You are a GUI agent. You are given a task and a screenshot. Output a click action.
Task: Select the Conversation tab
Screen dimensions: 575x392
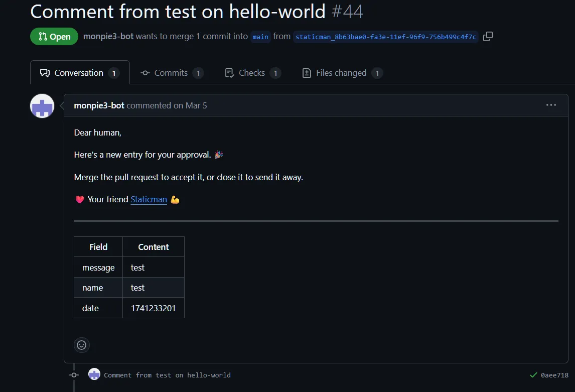[x=79, y=72]
